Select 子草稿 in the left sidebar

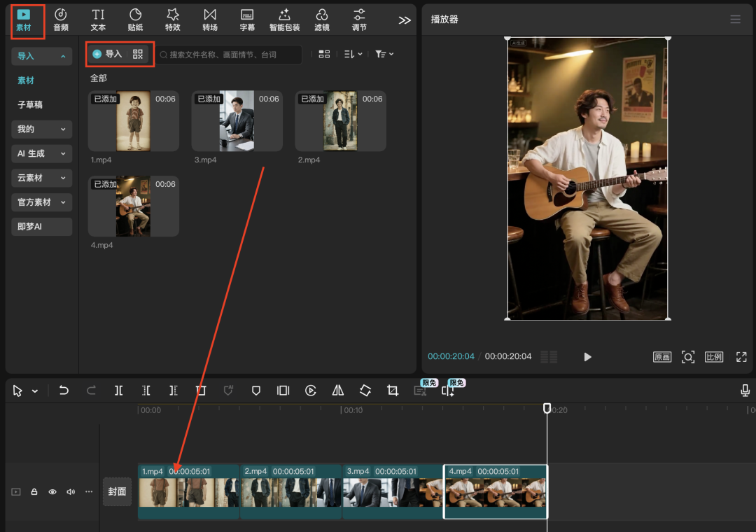(x=30, y=104)
